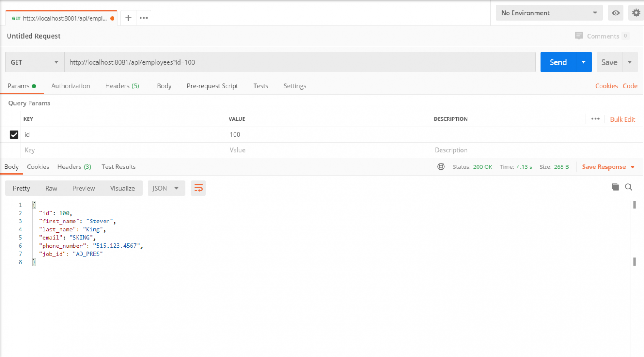Uncheck the id query parameter
644x357 pixels.
click(14, 135)
